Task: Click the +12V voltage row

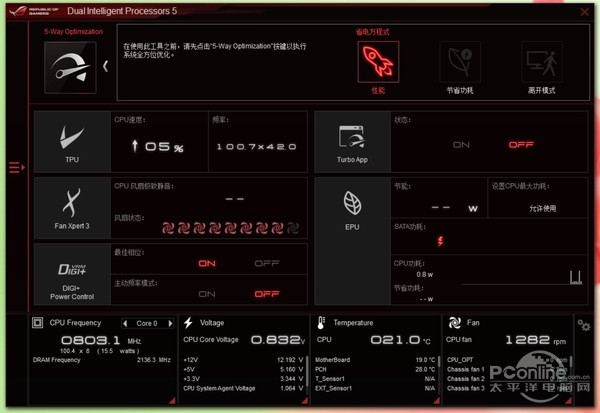Action: pyautogui.click(x=243, y=360)
